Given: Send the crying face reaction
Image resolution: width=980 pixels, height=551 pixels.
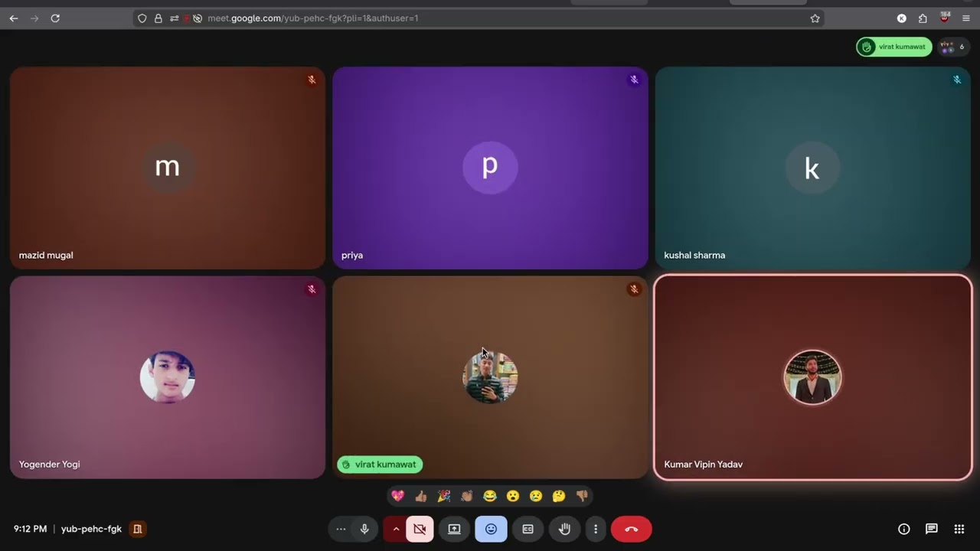Looking at the screenshot, I should [536, 496].
